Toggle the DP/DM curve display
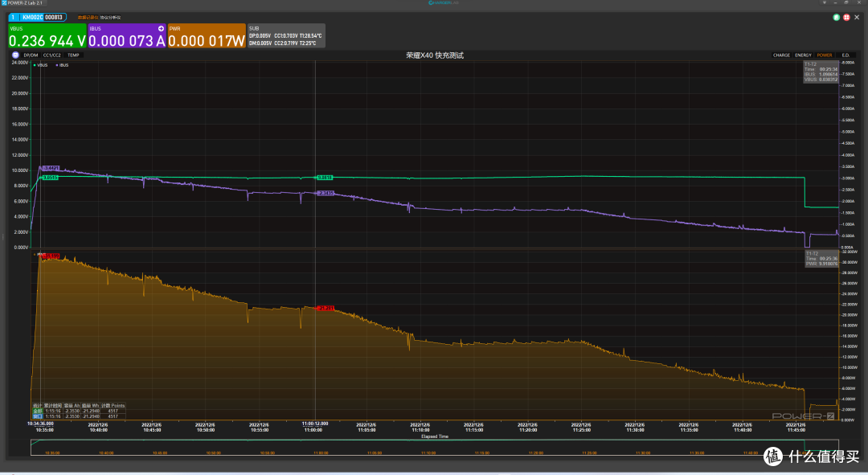868x475 pixels. [31, 55]
